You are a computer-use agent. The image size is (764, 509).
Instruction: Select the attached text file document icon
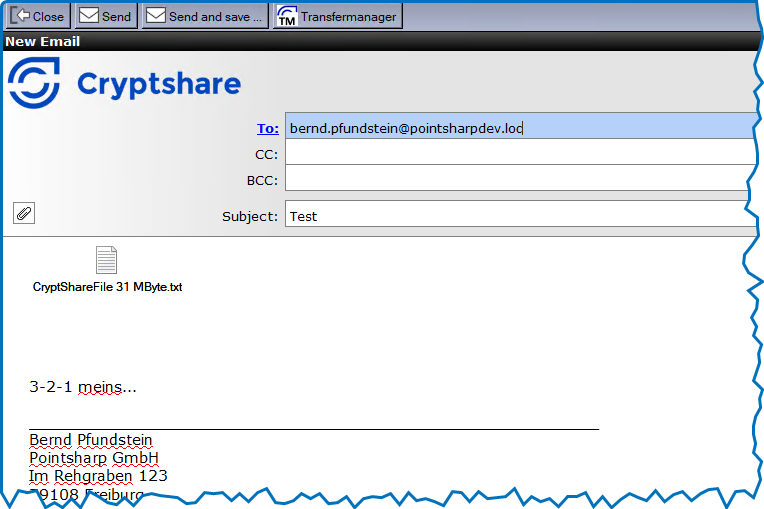(x=106, y=260)
